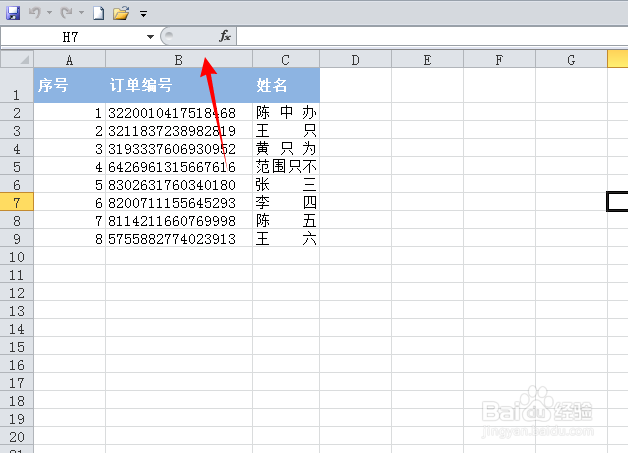628x453 pixels.
Task: Select row 15 header
Action: [x=17, y=347]
